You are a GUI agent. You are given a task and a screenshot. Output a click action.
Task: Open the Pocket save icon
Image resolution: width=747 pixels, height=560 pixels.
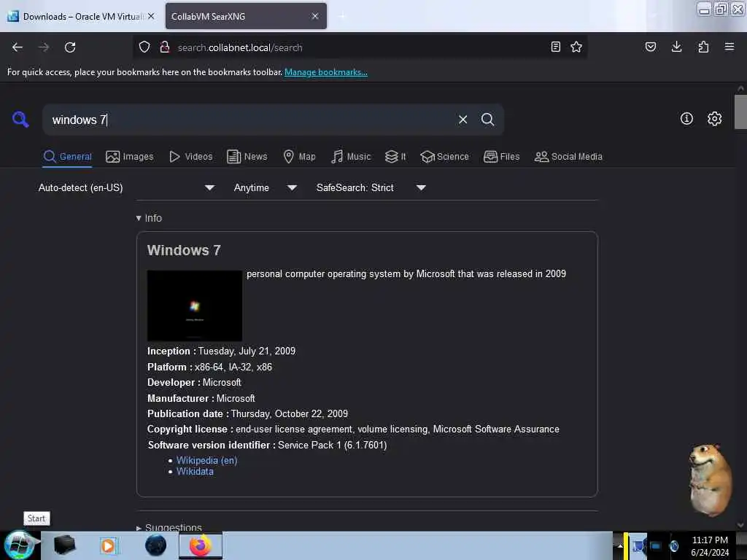click(650, 47)
